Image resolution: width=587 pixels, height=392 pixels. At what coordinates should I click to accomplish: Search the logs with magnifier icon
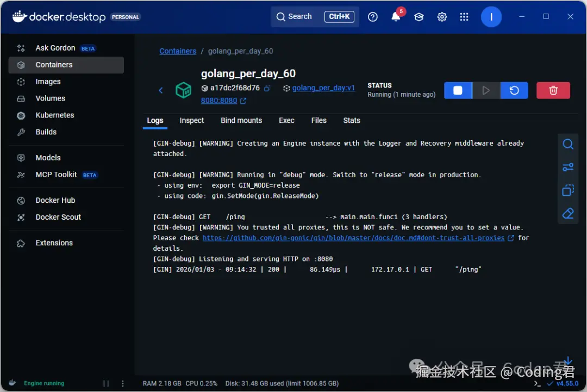tap(568, 144)
